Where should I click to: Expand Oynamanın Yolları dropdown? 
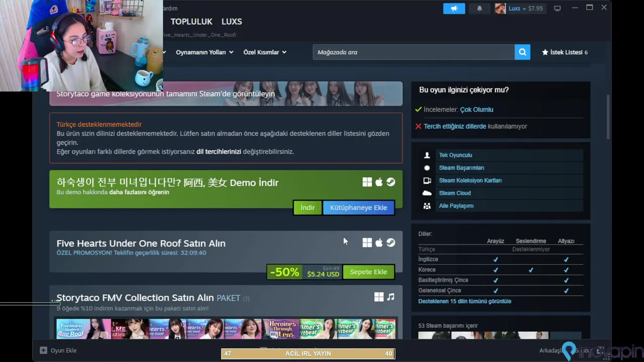tap(204, 52)
